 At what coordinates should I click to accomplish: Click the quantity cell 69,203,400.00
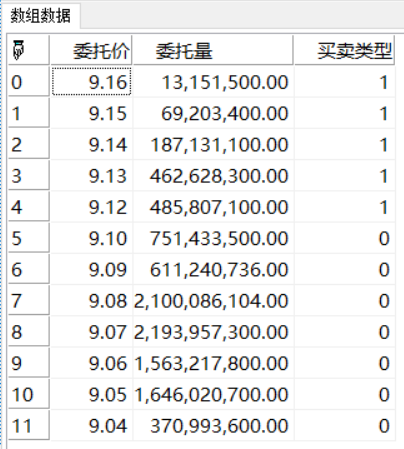click(213, 113)
